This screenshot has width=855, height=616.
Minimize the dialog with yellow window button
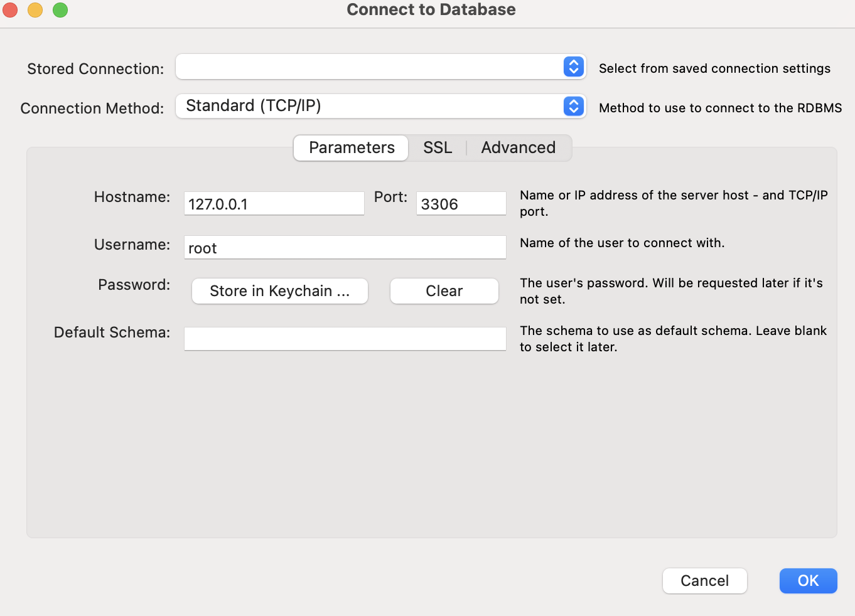point(35,10)
